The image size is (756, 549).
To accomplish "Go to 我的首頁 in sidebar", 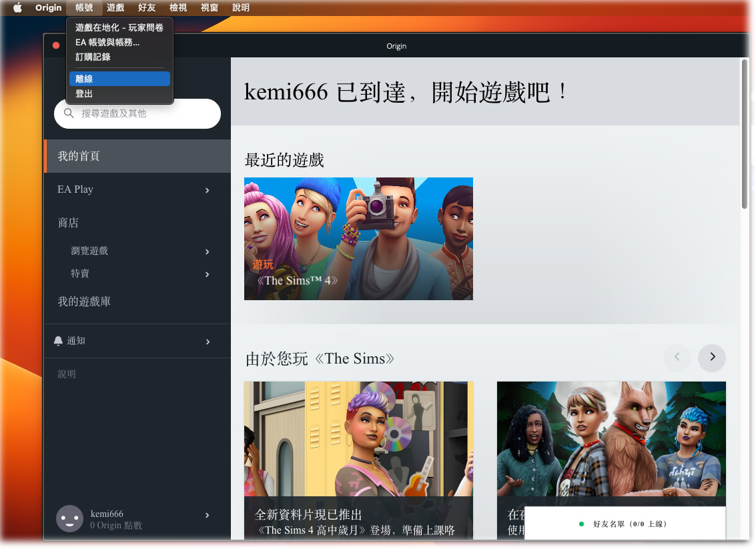I will 137,156.
